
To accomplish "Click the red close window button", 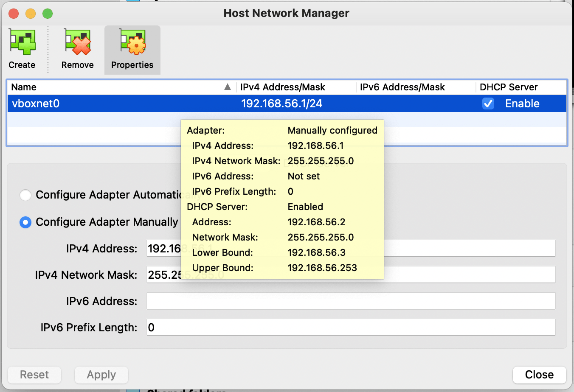I will (14, 14).
